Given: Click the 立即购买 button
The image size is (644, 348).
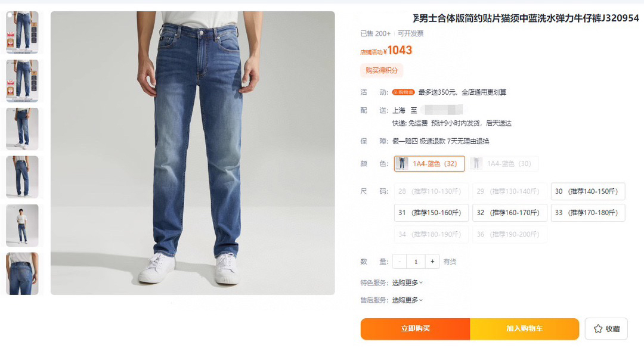Looking at the screenshot, I should [415, 329].
